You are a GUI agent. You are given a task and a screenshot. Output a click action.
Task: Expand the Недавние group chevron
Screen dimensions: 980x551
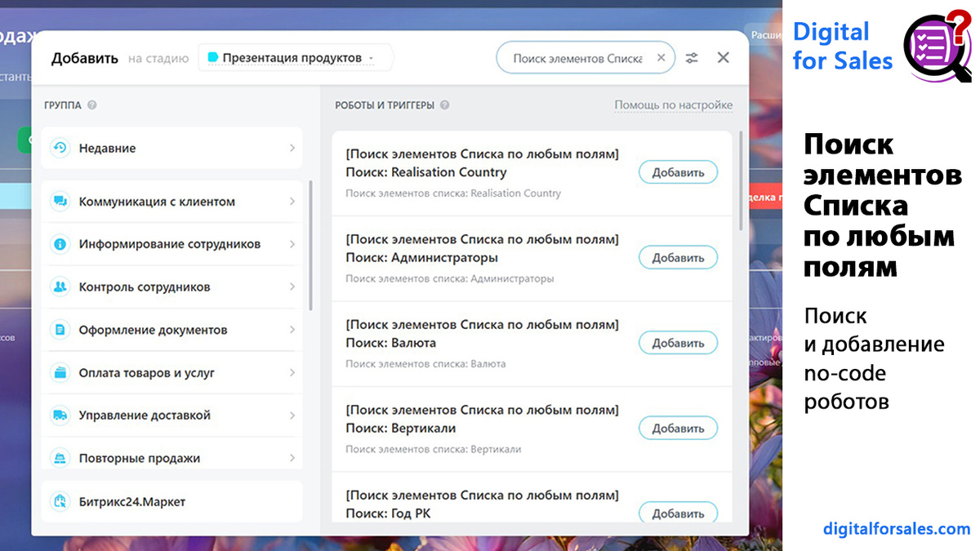[292, 148]
